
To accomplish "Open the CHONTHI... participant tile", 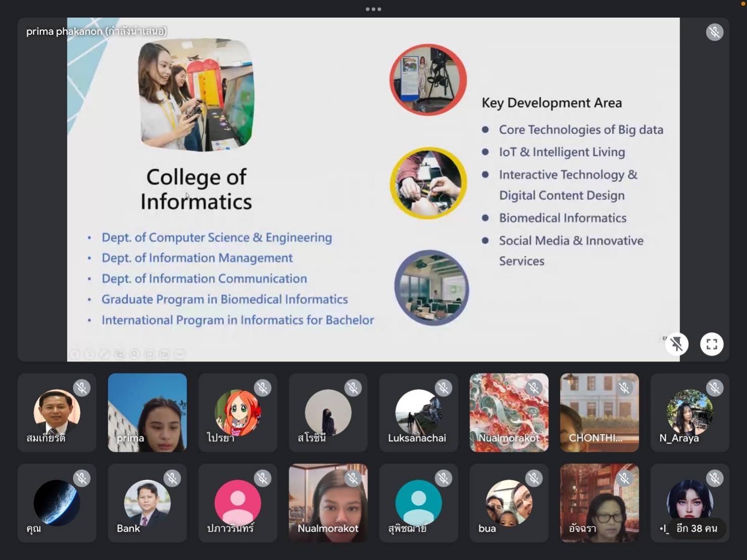I will (599, 412).
